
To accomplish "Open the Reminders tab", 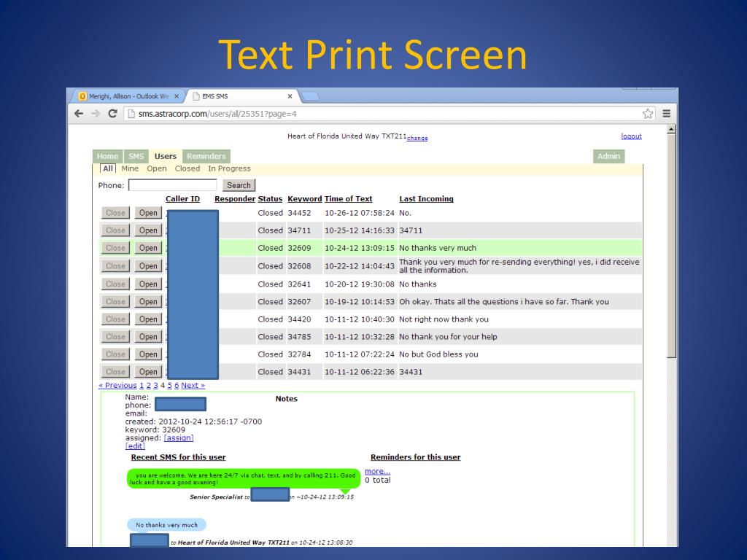I will (x=206, y=156).
